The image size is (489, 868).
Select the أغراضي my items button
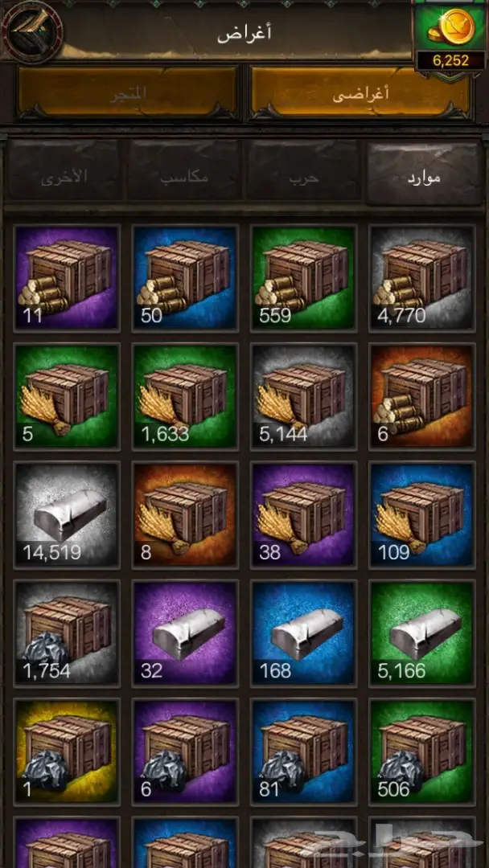(360, 92)
